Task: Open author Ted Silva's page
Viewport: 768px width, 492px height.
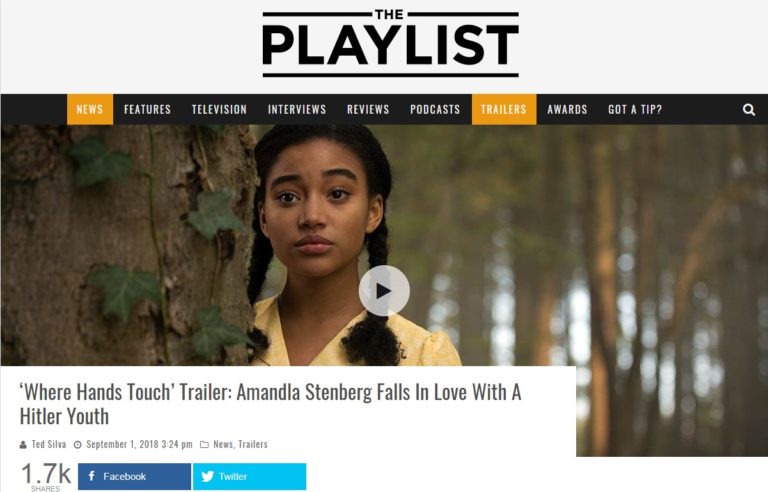Action: point(49,444)
